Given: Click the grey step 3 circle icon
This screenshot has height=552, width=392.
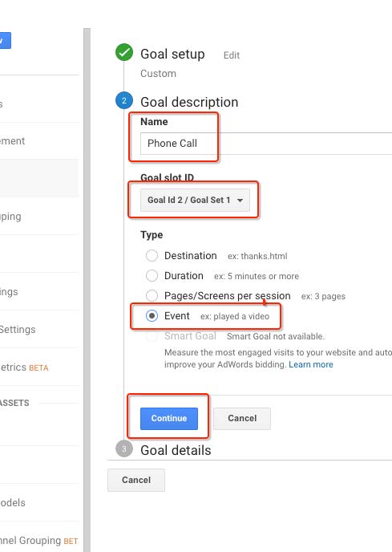Looking at the screenshot, I should 124,448.
